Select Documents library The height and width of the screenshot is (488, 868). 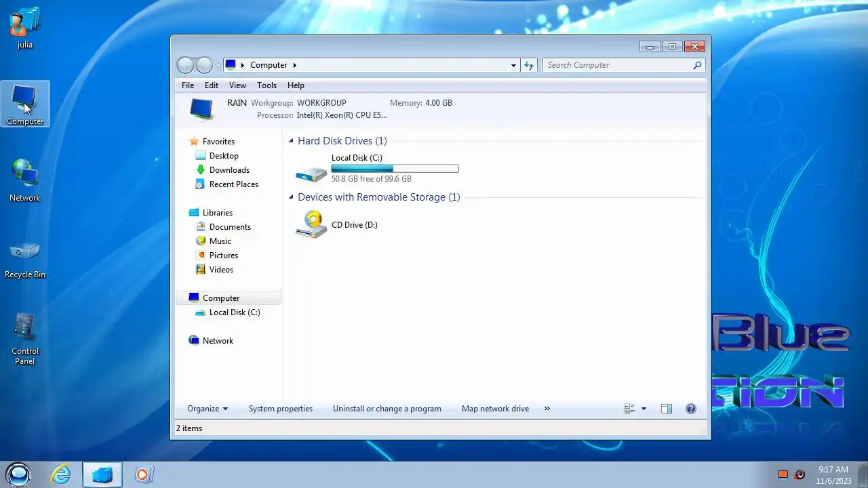pyautogui.click(x=230, y=227)
